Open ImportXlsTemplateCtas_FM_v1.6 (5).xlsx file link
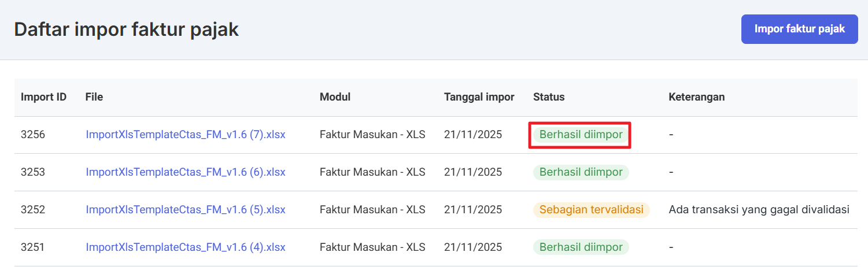868x267 pixels. (186, 210)
